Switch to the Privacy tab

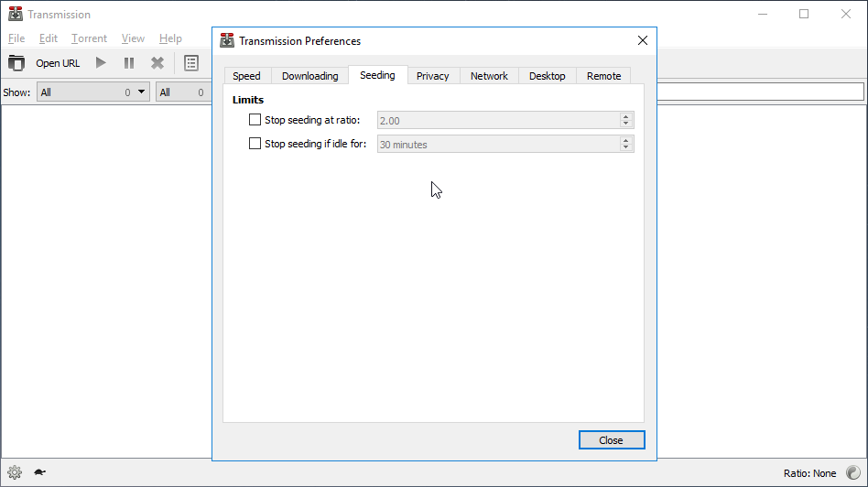click(433, 76)
